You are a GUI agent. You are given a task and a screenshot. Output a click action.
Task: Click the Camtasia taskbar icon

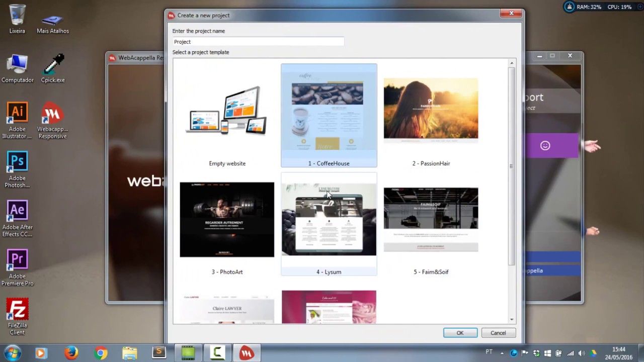pyautogui.click(x=217, y=353)
